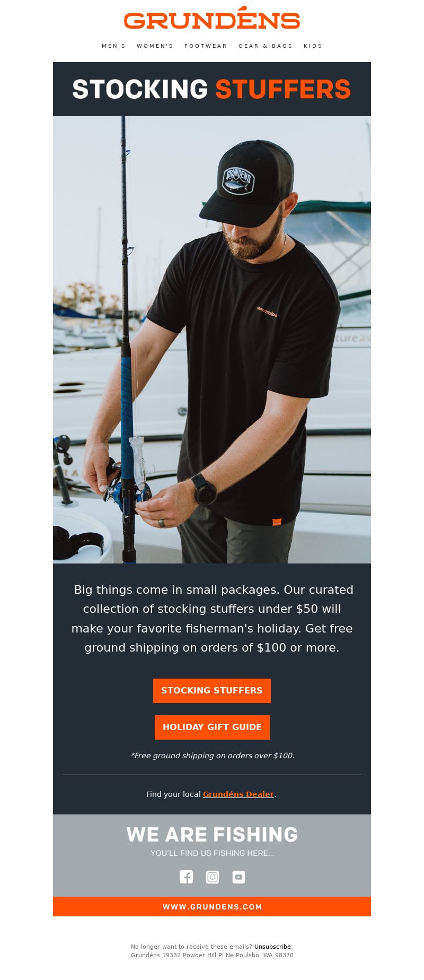Select the Men's navigation item
424x980 pixels.
click(114, 46)
